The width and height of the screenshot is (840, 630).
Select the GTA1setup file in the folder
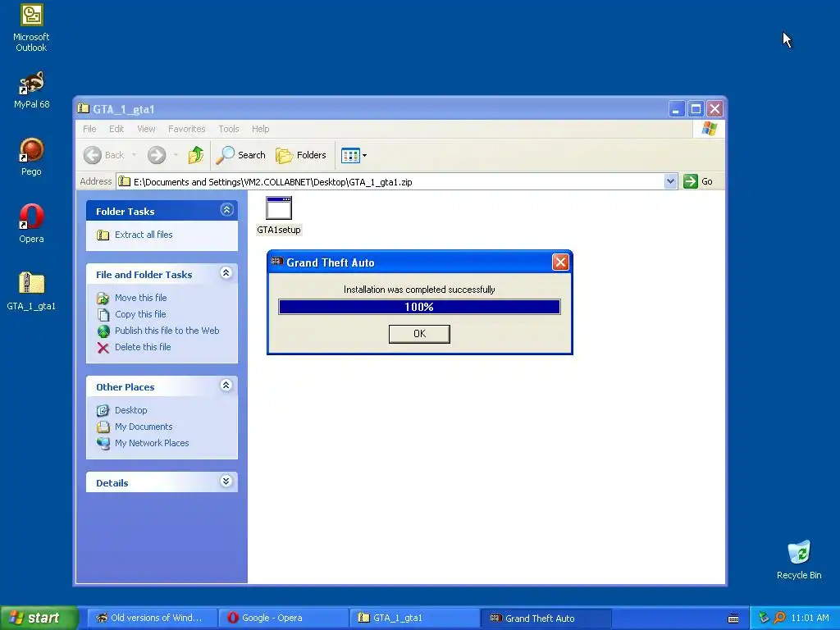(x=279, y=216)
